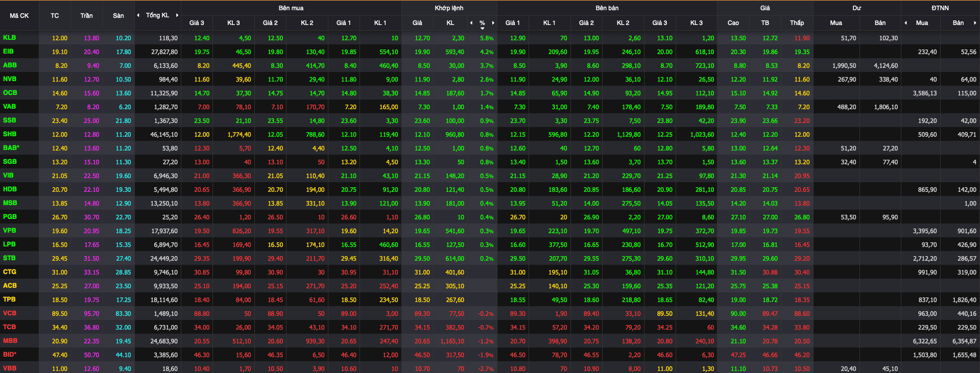The height and width of the screenshot is (373, 980).
Task: Open the HDB stock ticker
Action: click(10, 189)
